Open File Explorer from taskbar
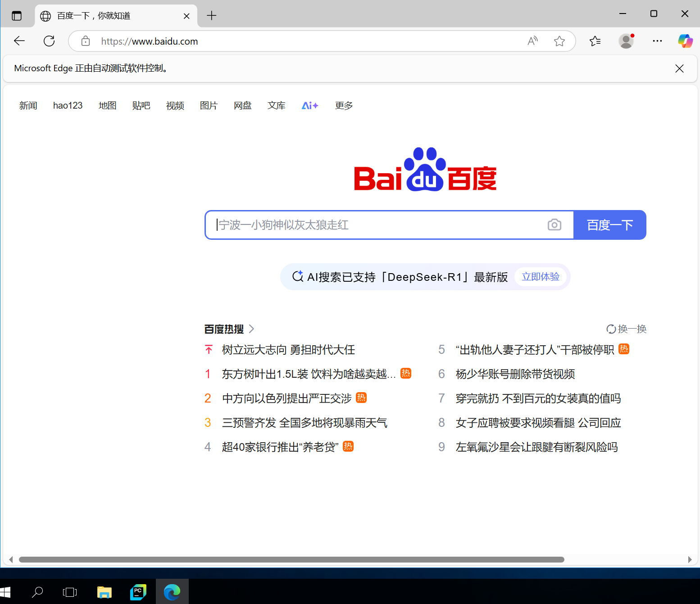The height and width of the screenshot is (604, 700). tap(104, 591)
